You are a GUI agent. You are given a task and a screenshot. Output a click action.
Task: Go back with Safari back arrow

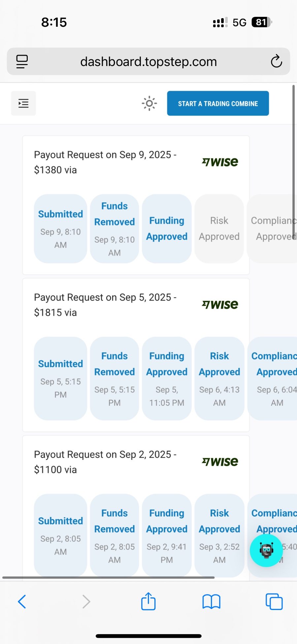[22, 601]
